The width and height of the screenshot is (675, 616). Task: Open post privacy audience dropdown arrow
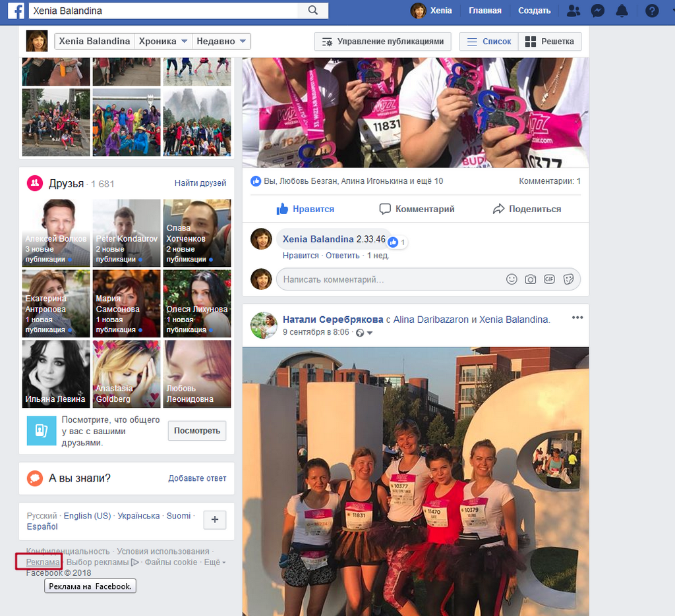369,333
